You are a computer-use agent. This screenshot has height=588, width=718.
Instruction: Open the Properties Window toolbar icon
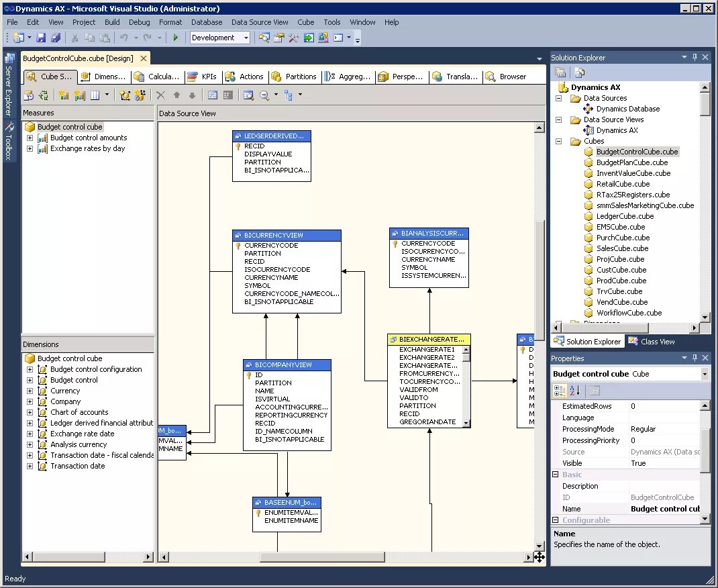click(279, 38)
